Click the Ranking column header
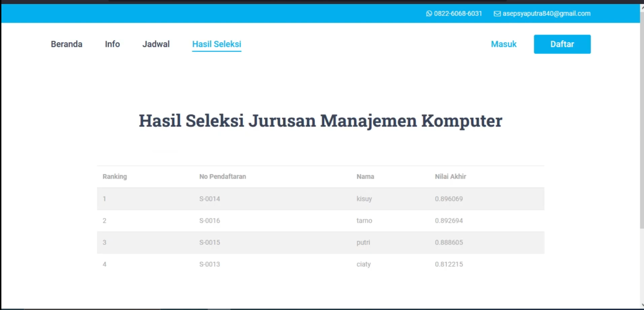Screen dimensions: 644x310 (115, 176)
